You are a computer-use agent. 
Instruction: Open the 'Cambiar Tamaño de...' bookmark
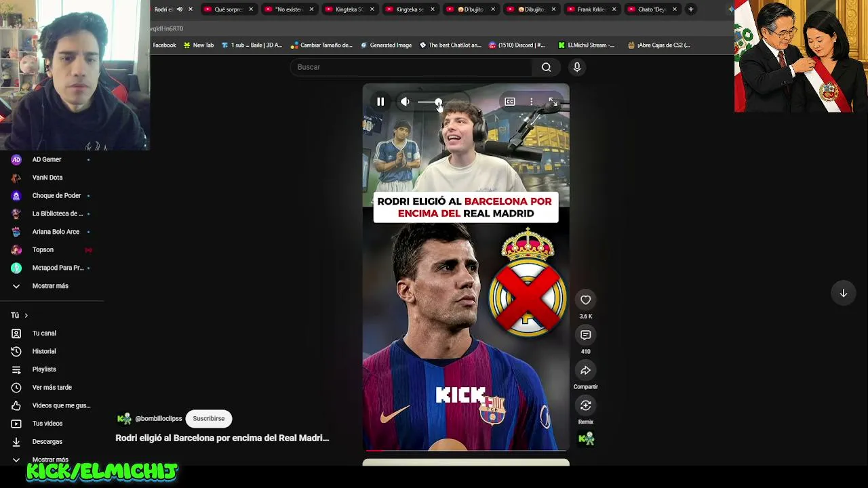tap(321, 45)
